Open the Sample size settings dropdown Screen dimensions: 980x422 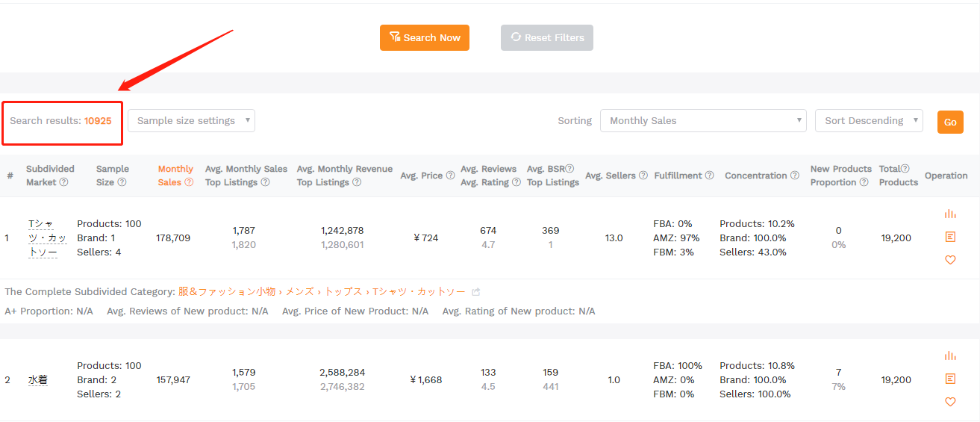coord(191,121)
